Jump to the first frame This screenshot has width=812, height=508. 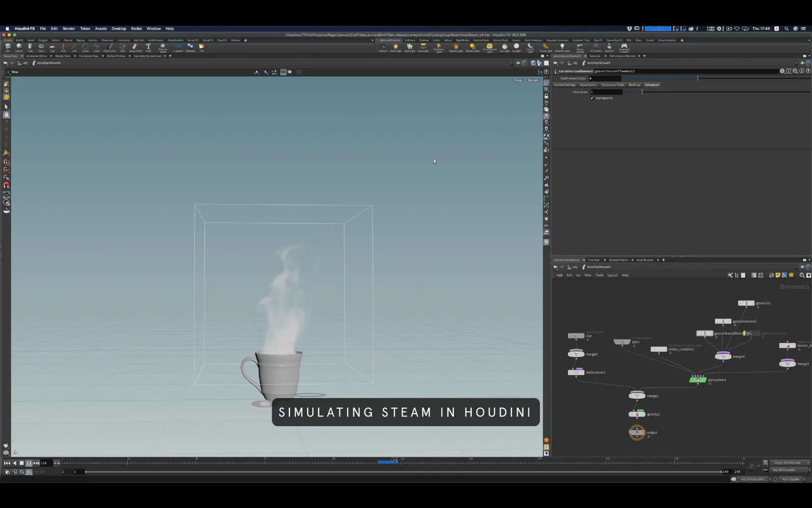(7, 463)
